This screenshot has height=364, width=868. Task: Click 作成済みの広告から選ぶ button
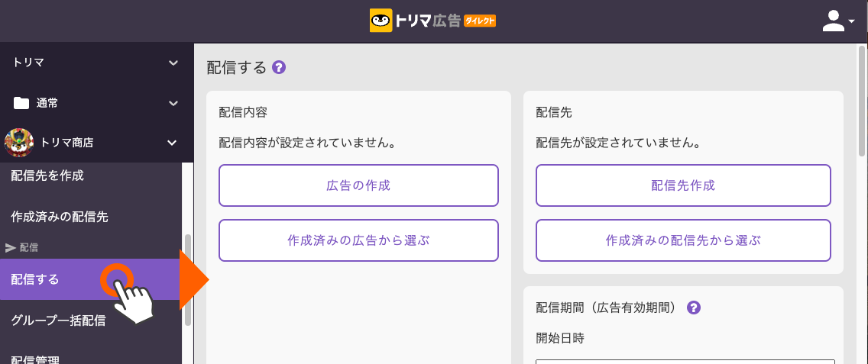click(x=358, y=240)
